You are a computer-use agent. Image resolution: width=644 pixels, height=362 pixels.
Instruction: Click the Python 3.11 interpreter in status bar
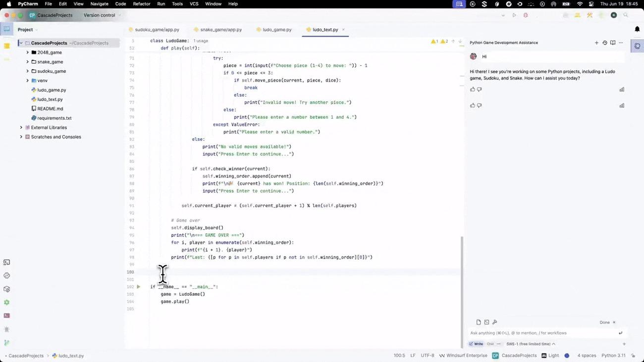point(613,356)
